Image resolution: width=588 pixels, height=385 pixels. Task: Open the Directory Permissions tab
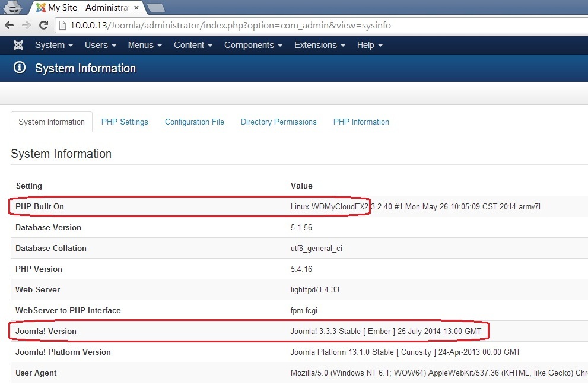(279, 122)
